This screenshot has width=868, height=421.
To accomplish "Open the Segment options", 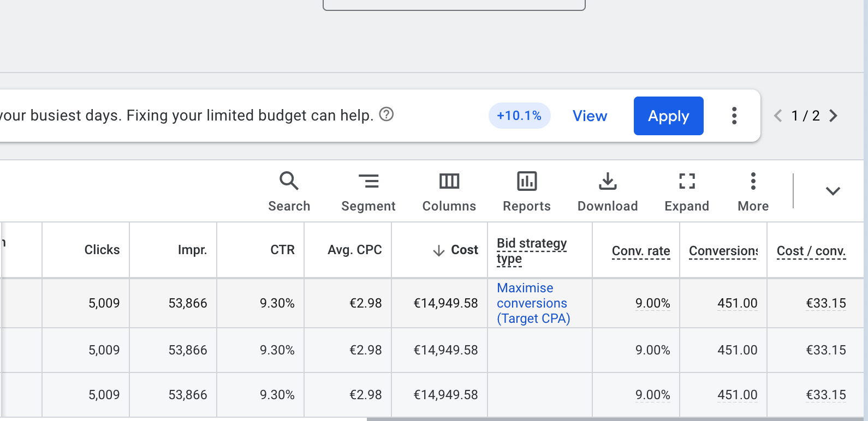I will click(368, 191).
